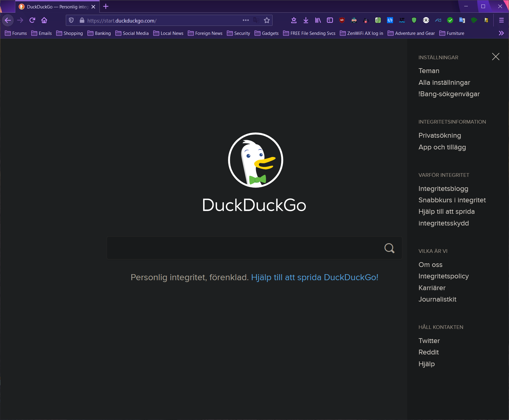This screenshot has height=420, width=509.
Task: Open a new browser tab
Action: coord(106,7)
